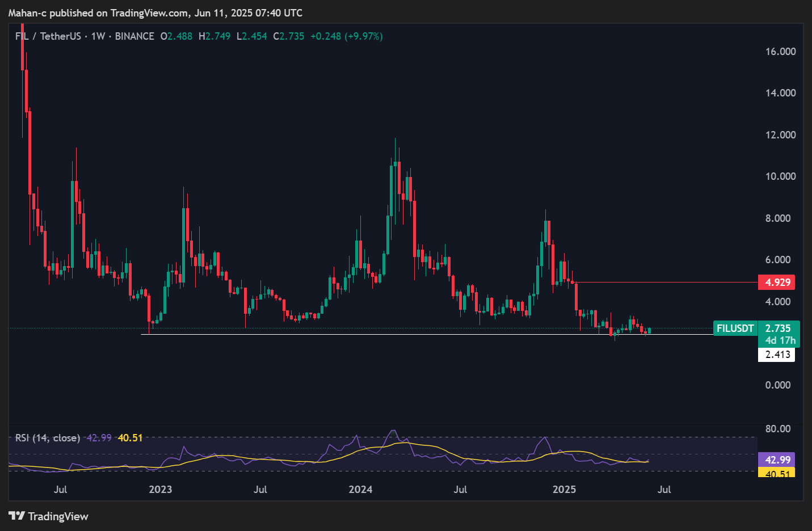Select the current price 2.735 label
The width and height of the screenshot is (812, 531).
tap(778, 328)
